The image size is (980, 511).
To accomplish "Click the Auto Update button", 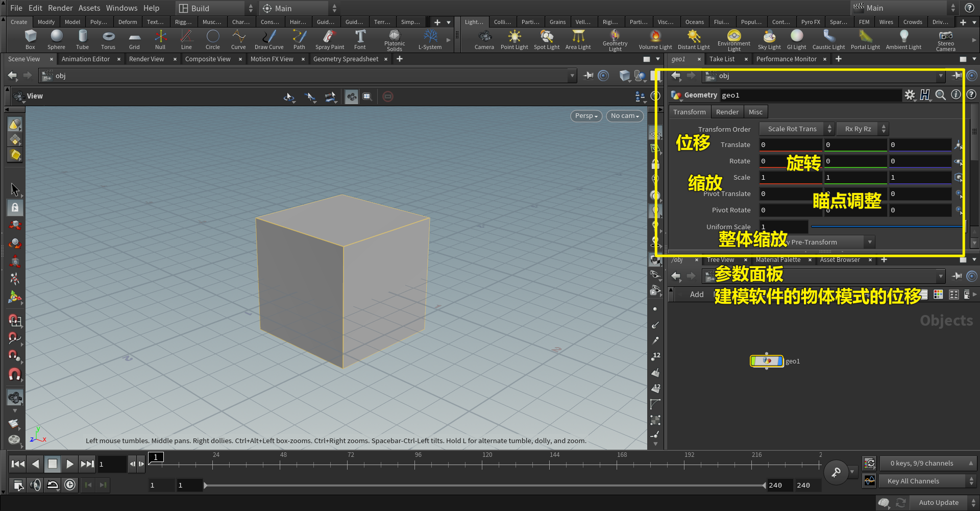I will point(938,503).
